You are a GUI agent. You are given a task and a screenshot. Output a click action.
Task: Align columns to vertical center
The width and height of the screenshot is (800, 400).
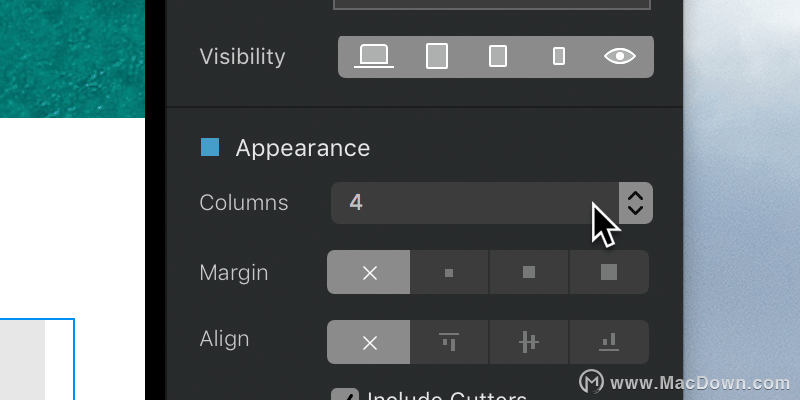click(x=529, y=342)
